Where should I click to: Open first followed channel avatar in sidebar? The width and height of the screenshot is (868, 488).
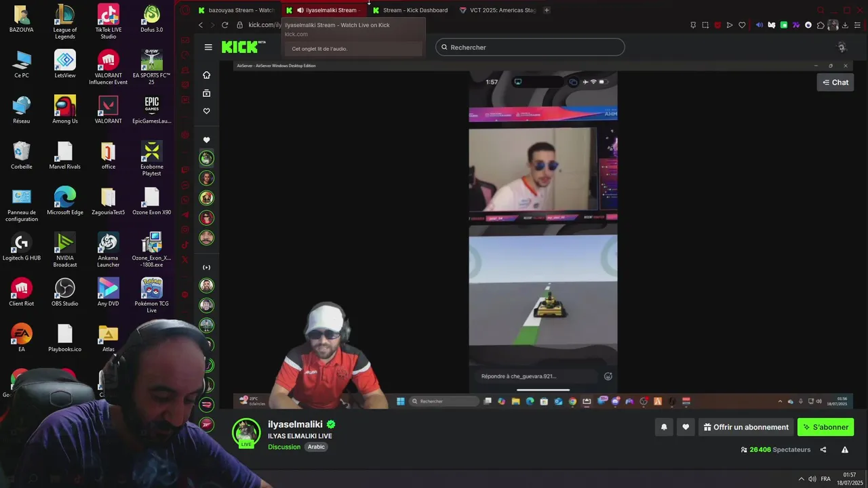(207, 158)
